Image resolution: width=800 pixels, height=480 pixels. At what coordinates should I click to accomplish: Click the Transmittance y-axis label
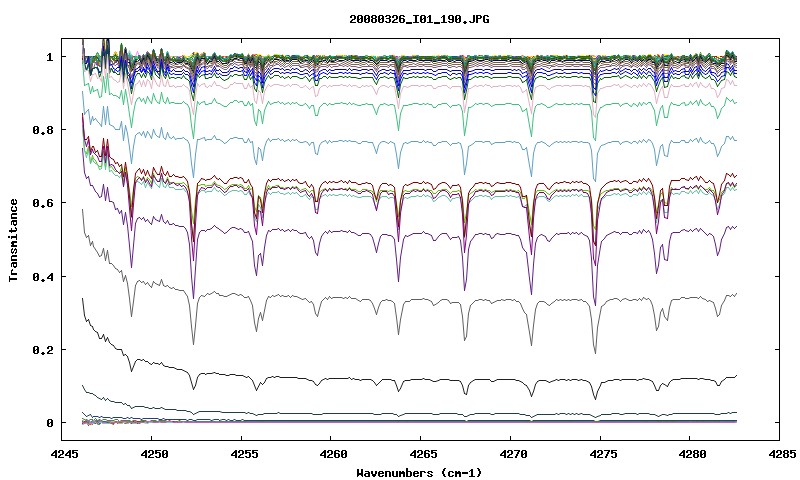point(13,240)
